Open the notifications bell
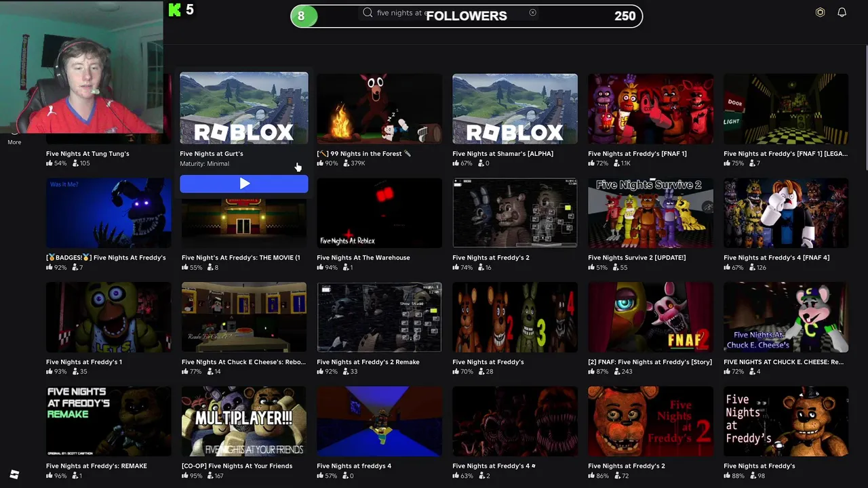This screenshot has height=488, width=868. pyautogui.click(x=842, y=12)
